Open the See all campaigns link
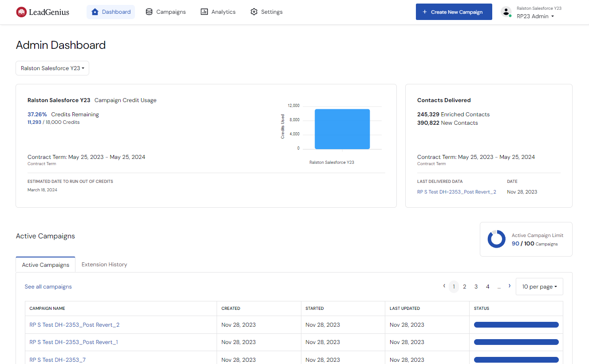 (x=48, y=287)
